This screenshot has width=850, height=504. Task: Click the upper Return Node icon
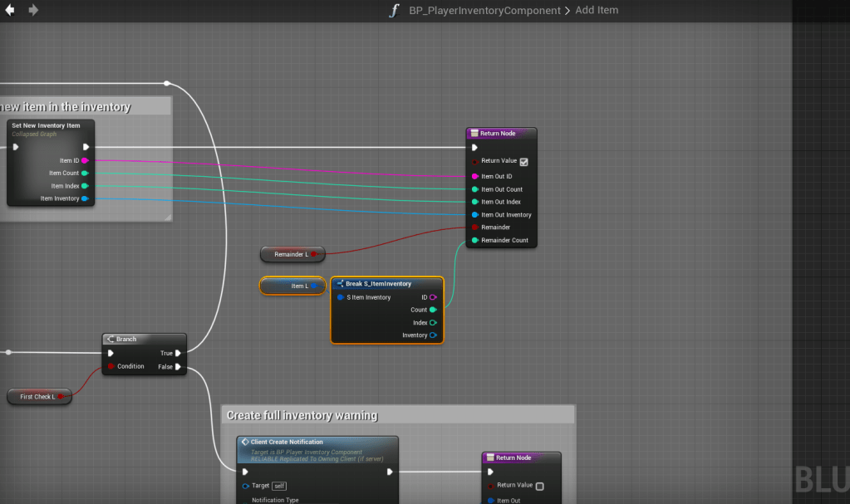pyautogui.click(x=474, y=133)
